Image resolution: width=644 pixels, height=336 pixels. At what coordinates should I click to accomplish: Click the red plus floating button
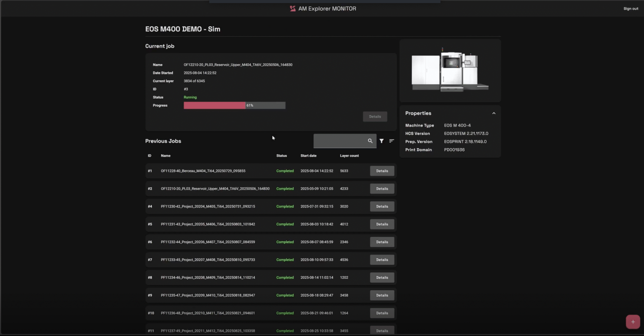pyautogui.click(x=633, y=322)
